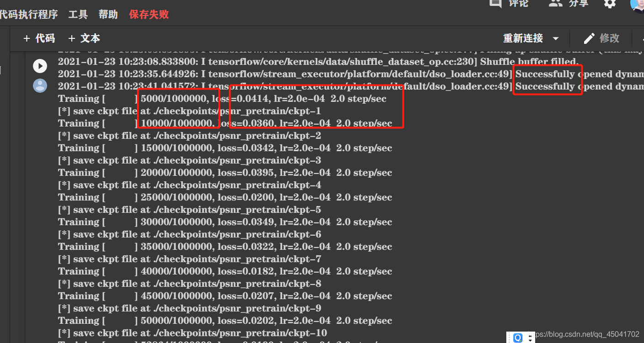
Task: Select the 35000/1000000 loss=0.0322 line
Action: click(x=225, y=247)
